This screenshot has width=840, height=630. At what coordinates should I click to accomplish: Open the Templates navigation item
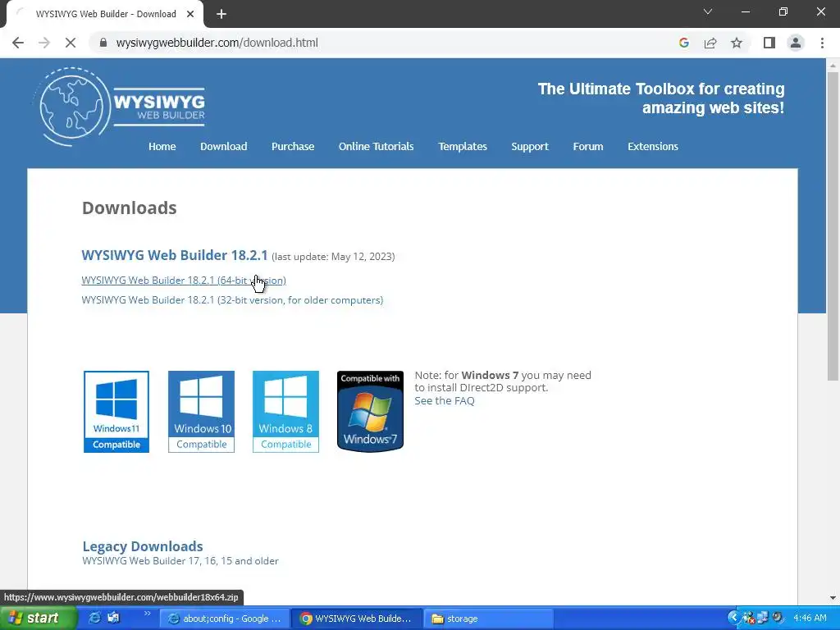(463, 146)
